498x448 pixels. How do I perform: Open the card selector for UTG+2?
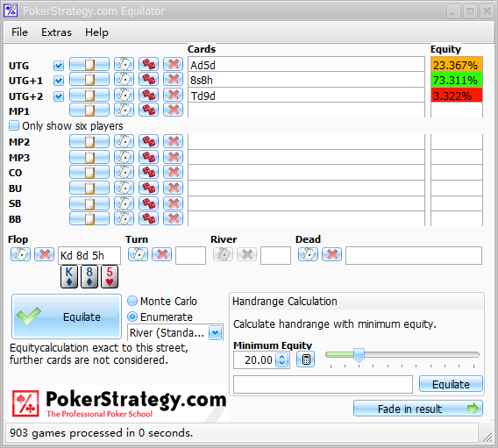124,95
